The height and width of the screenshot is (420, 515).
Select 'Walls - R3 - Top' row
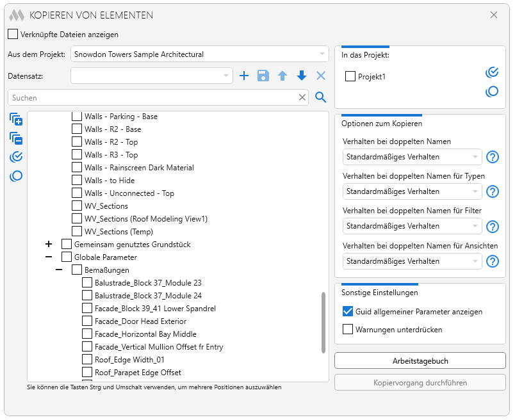[111, 155]
